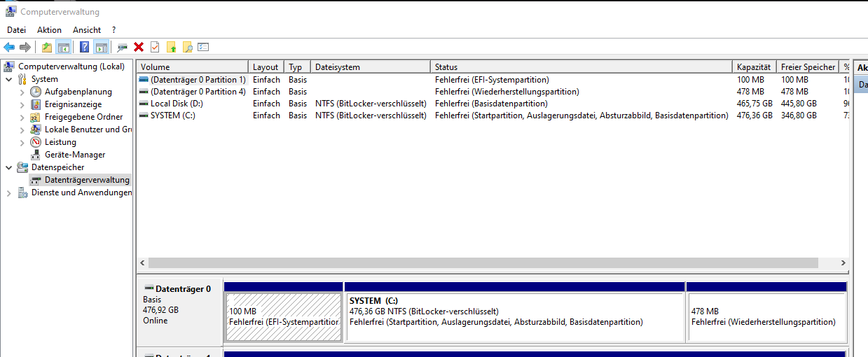Image resolution: width=868 pixels, height=357 pixels.
Task: Click the Wiederherstellungspartition status cell in volume list
Action: pos(507,92)
